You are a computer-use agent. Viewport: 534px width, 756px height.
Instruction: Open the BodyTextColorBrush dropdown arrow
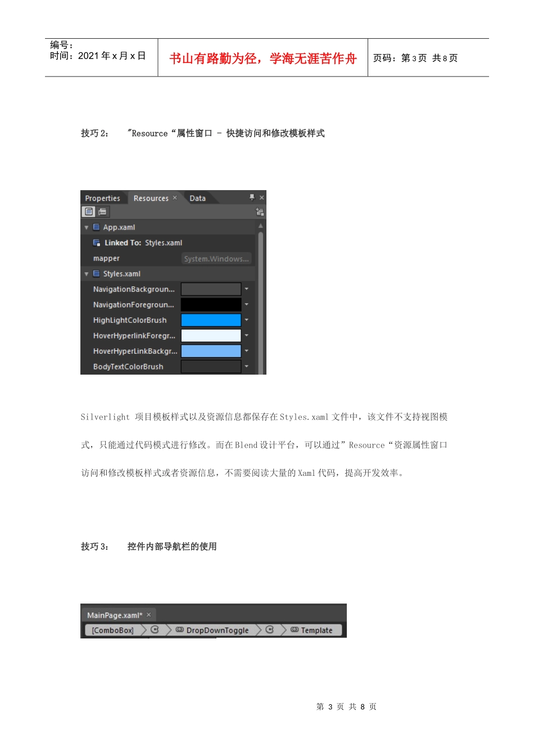click(x=246, y=366)
